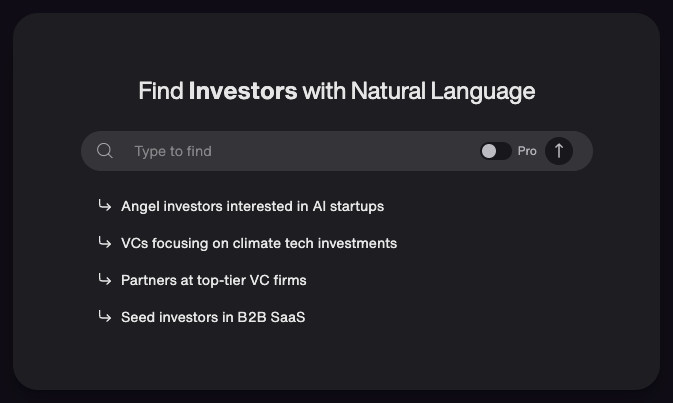This screenshot has width=673, height=403.
Task: Click the words "AI startups" in first suggestion
Action: coord(346,206)
